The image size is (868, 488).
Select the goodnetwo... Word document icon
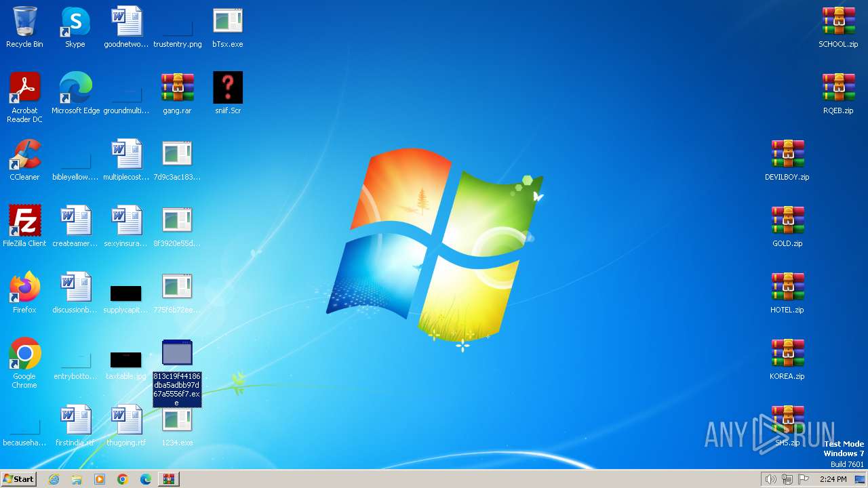(126, 22)
